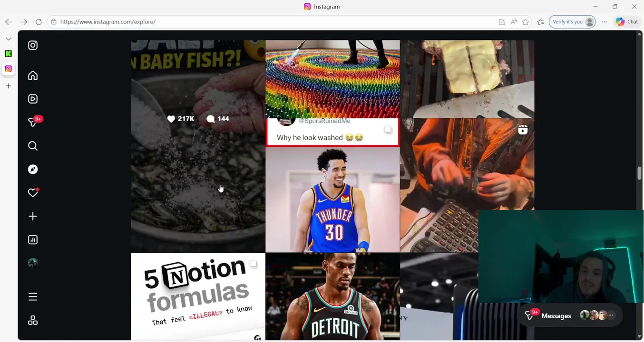Switch to the green K vertical tab

(x=8, y=54)
